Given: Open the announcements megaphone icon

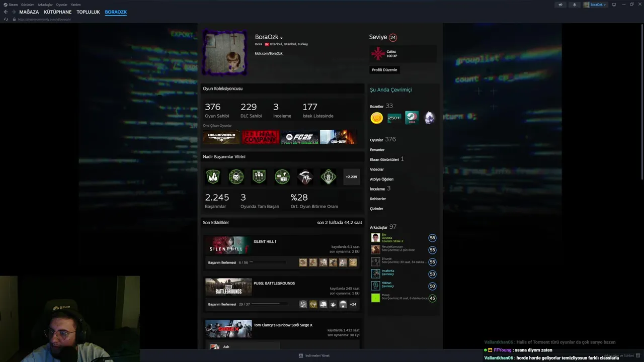Looking at the screenshot, I should pos(560,5).
